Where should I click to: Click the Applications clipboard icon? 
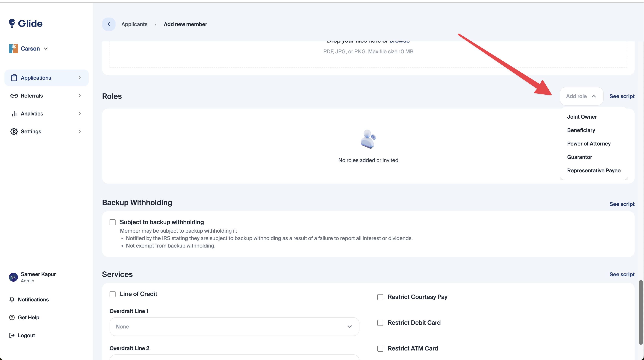point(14,78)
